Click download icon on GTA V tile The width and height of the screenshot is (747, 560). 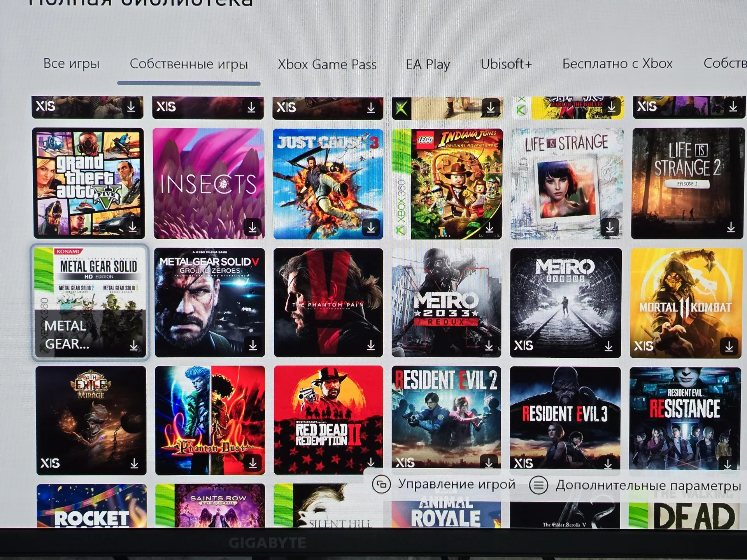133,227
